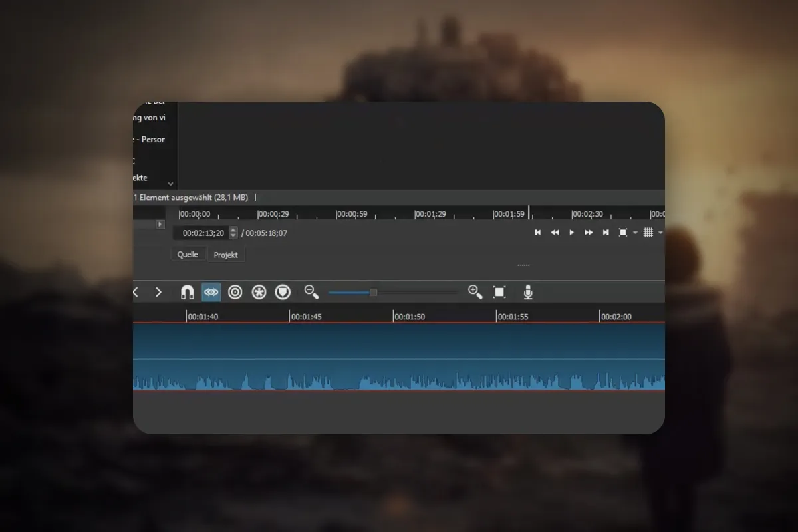Go to next arrow in timeline toolbar
Viewport: 798px width, 532px height.
point(158,292)
